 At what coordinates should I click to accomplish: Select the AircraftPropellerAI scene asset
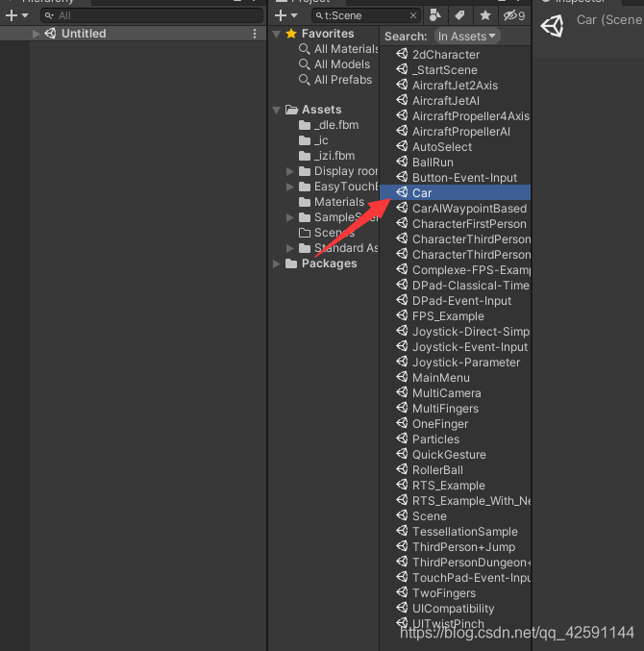pos(455,131)
